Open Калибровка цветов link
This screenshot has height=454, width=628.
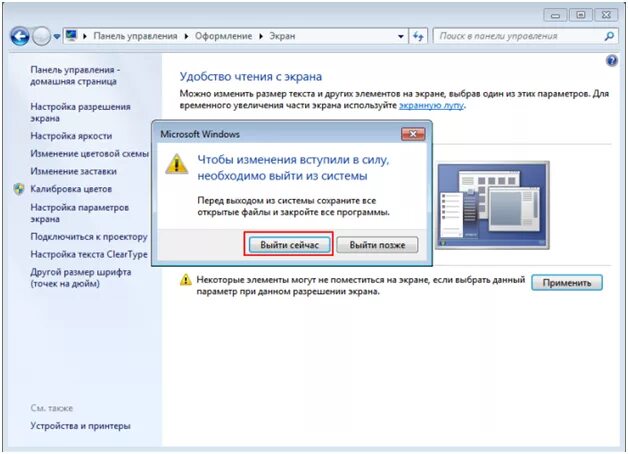[x=71, y=189]
